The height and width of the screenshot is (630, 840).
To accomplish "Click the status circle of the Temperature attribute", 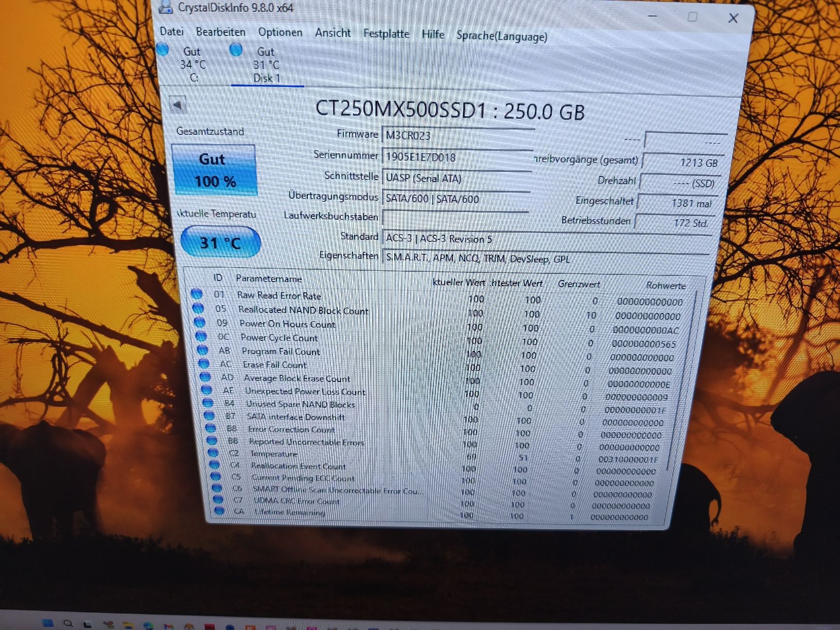I will click(x=214, y=453).
